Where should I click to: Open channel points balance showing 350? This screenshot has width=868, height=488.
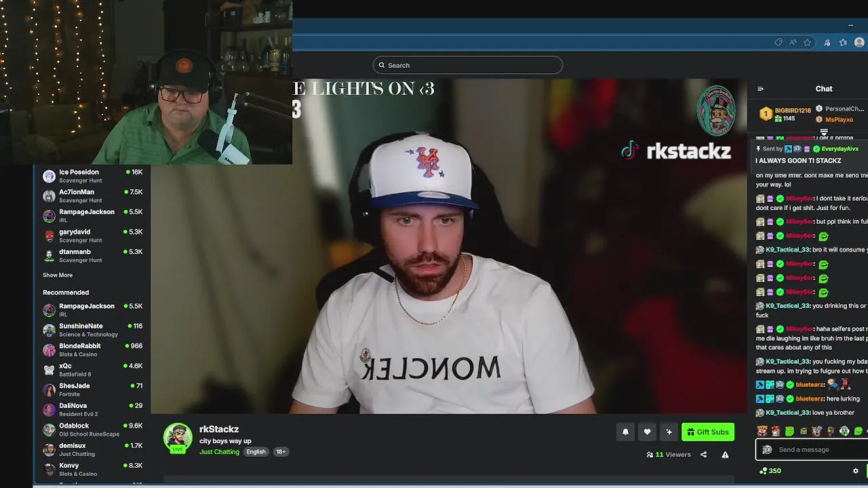[x=770, y=470]
